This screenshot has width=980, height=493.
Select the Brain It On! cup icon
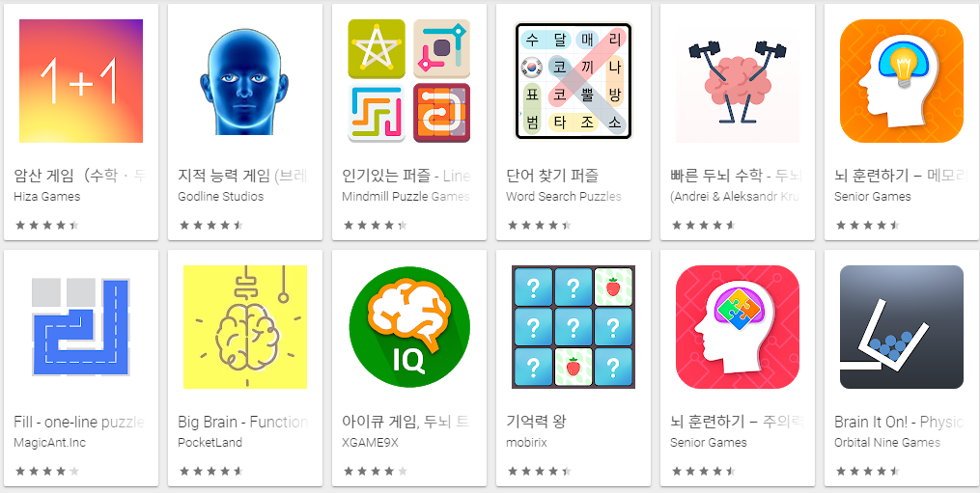pyautogui.click(x=901, y=327)
